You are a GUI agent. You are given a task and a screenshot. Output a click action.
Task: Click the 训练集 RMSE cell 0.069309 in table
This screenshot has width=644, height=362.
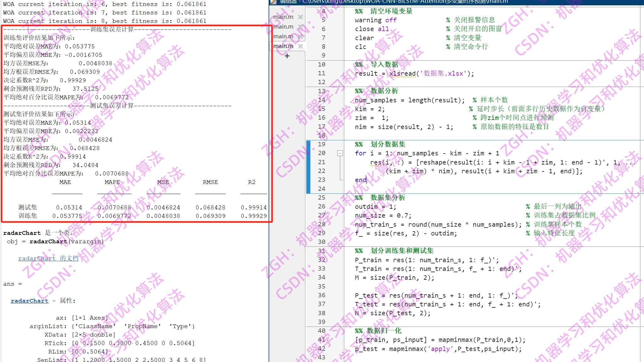(210, 216)
